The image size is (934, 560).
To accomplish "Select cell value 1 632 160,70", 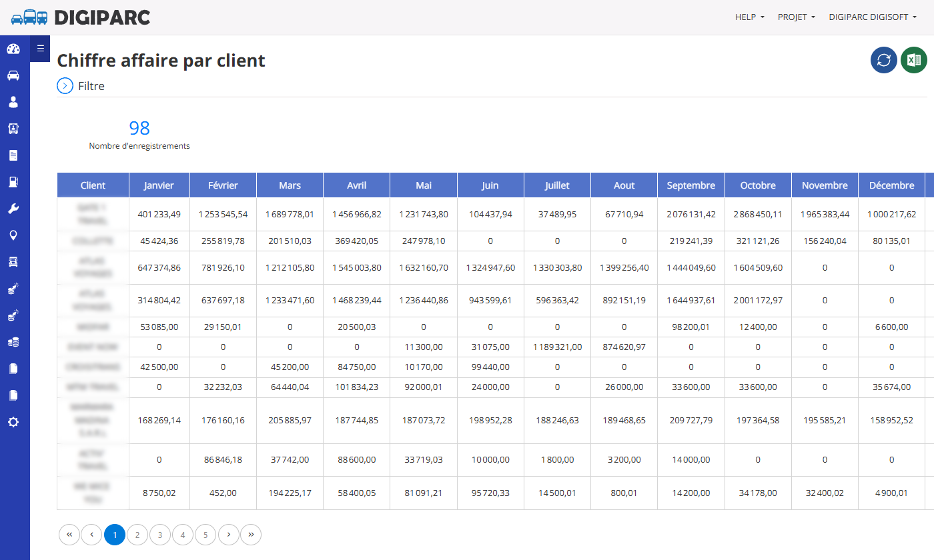I will click(424, 267).
